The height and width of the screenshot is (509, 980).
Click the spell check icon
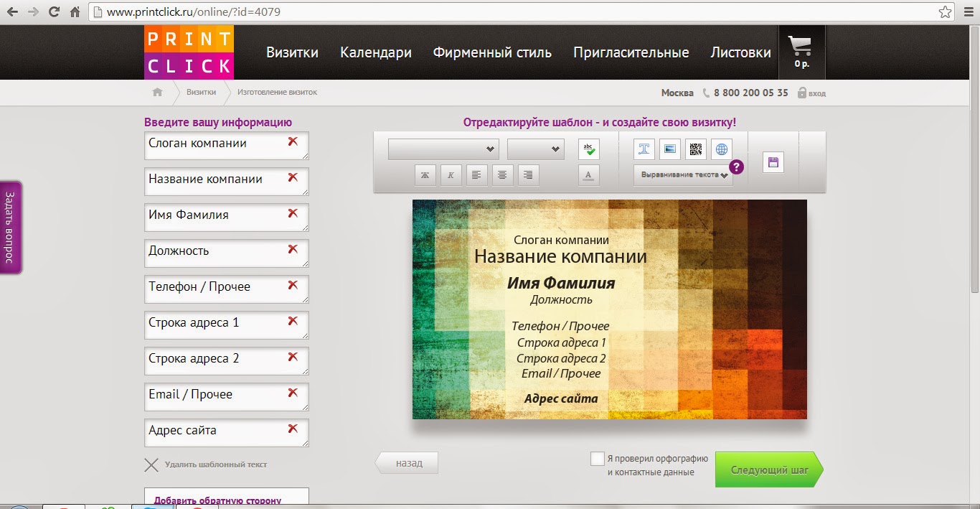point(588,149)
